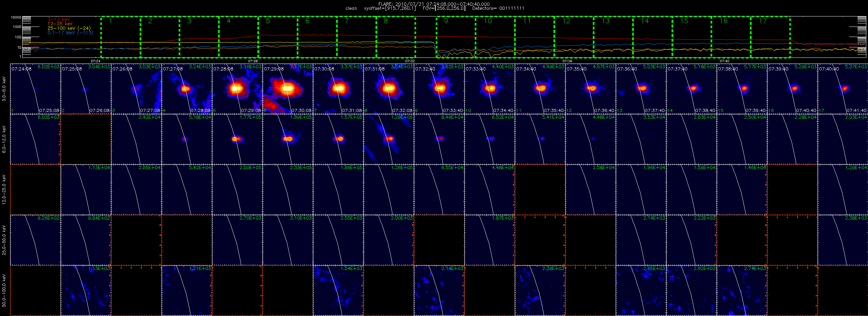868x316 pixels.
Task: View the 50.0-100.0 keV image labeled 1.21E+03
Action: coord(187,290)
